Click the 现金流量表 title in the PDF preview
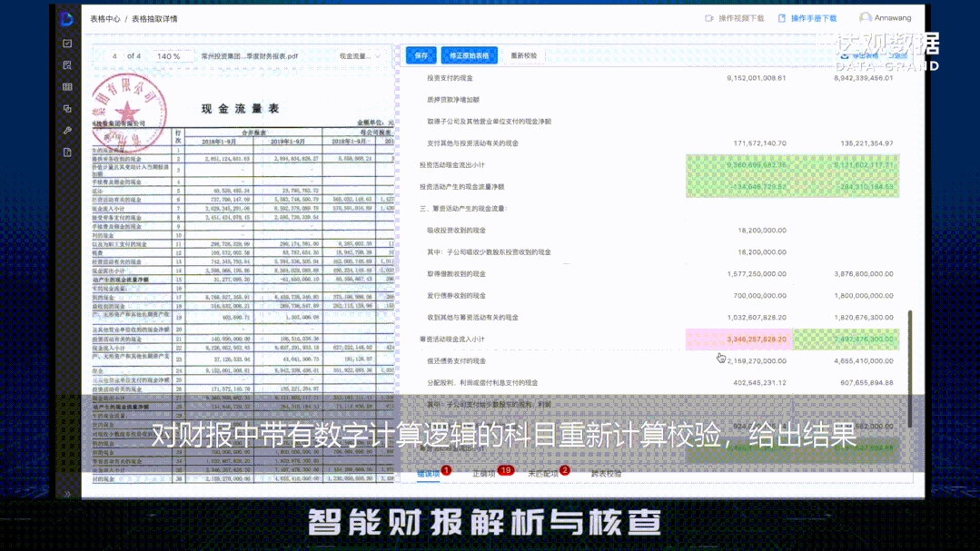This screenshot has width=980, height=551. tap(240, 109)
